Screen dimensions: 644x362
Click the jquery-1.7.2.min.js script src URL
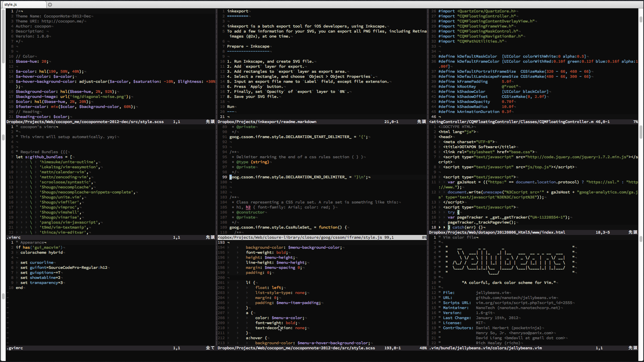click(x=577, y=157)
